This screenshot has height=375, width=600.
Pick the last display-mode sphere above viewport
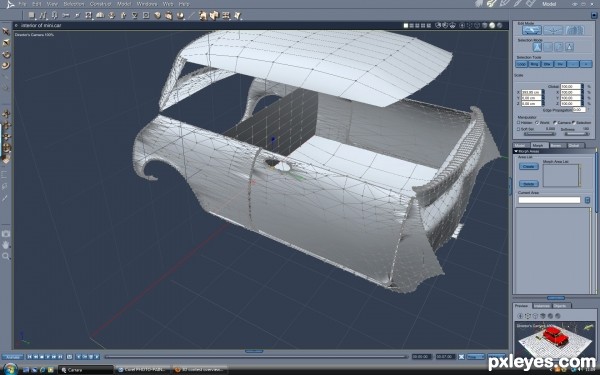(499, 26)
